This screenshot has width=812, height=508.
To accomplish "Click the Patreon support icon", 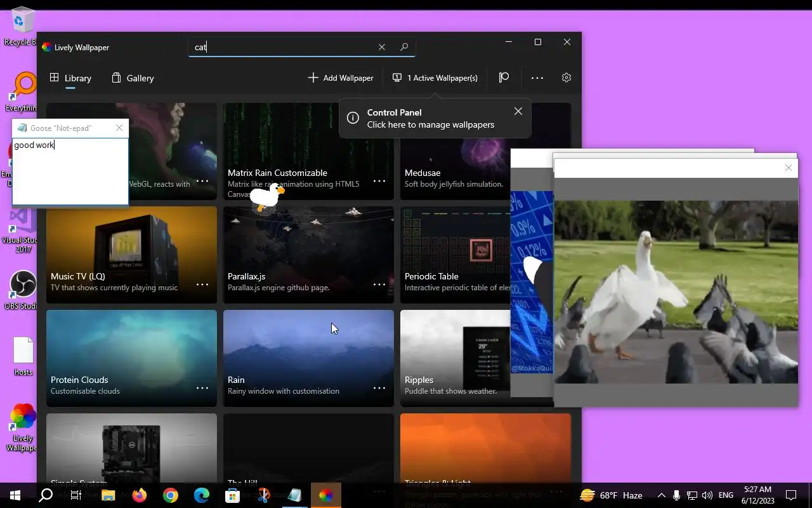I will click(x=504, y=77).
